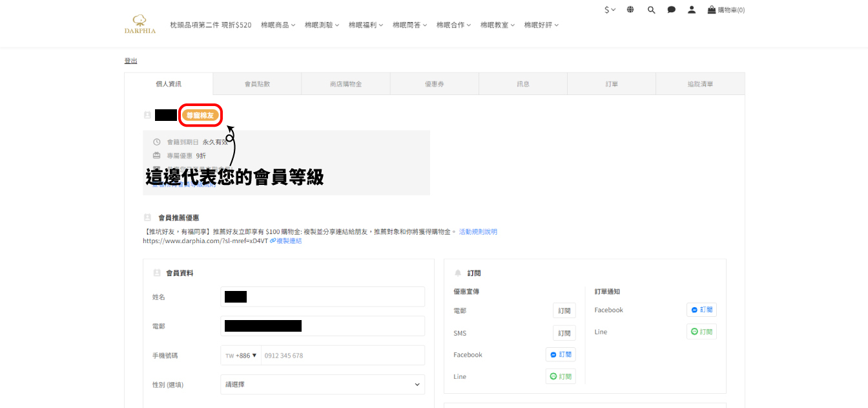Open the 活動規則說明 link

pos(478,231)
